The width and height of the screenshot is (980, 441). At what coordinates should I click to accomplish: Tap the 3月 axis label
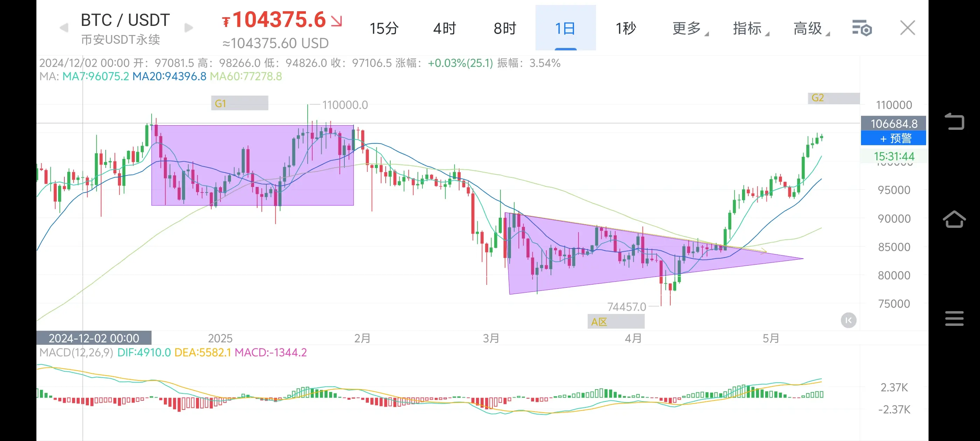click(x=491, y=338)
